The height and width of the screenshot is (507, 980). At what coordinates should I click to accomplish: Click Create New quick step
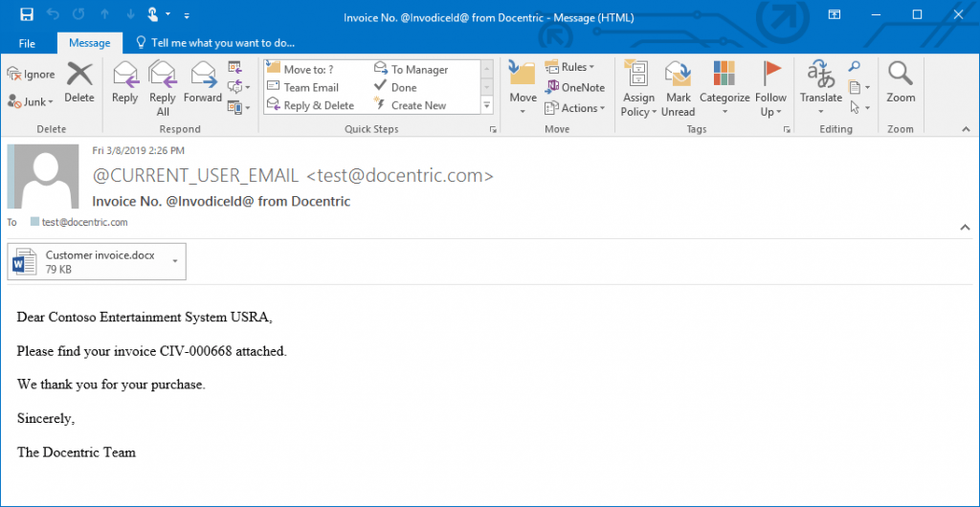(410, 105)
